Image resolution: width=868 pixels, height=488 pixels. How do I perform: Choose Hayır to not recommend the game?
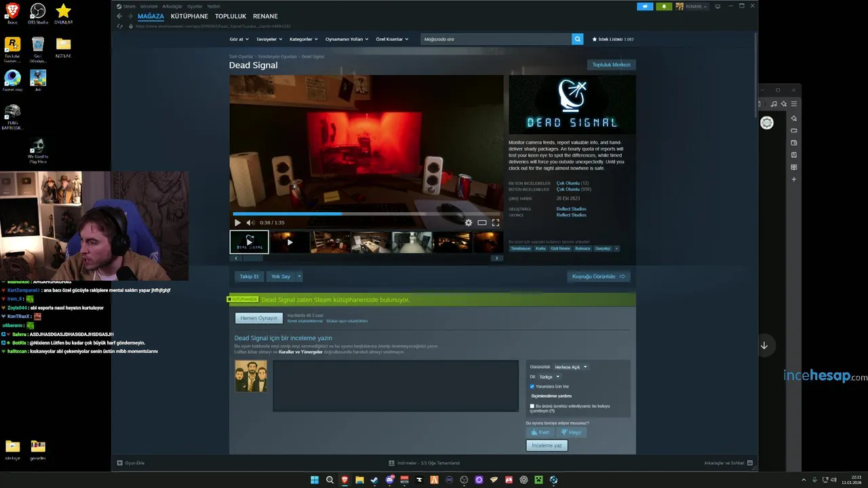click(571, 432)
